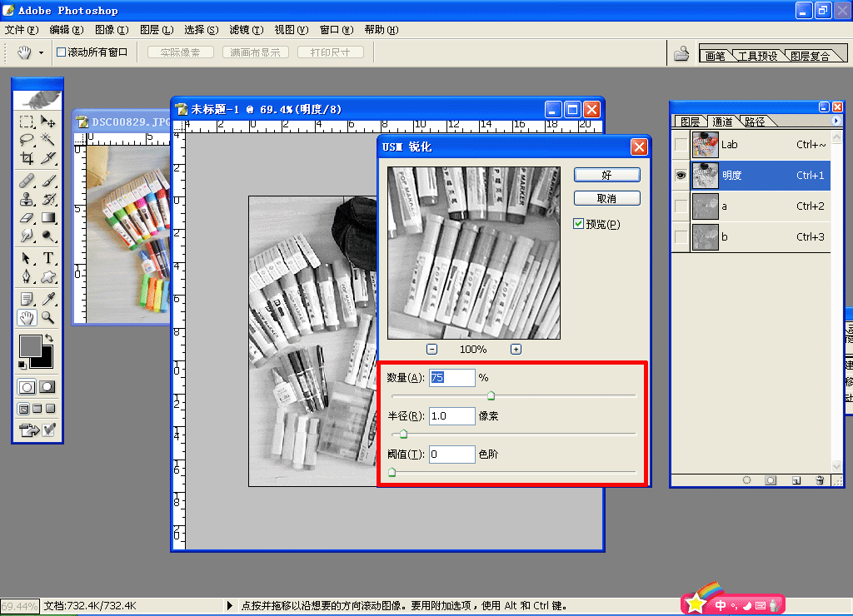Switch to the 路径 tab
853x616 pixels.
[x=755, y=122]
